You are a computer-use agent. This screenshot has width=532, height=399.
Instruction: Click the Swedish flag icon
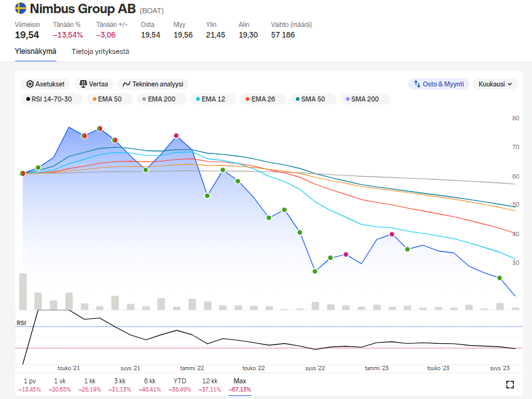tap(21, 9)
